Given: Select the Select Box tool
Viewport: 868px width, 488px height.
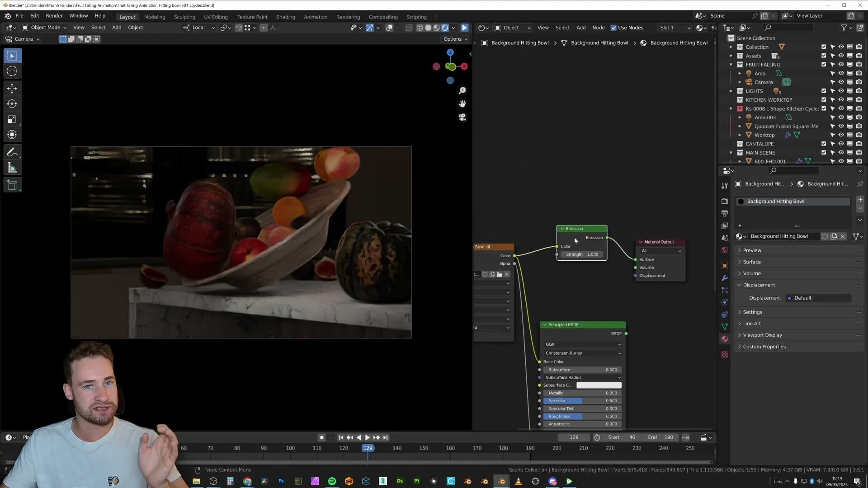Looking at the screenshot, I should click(12, 56).
